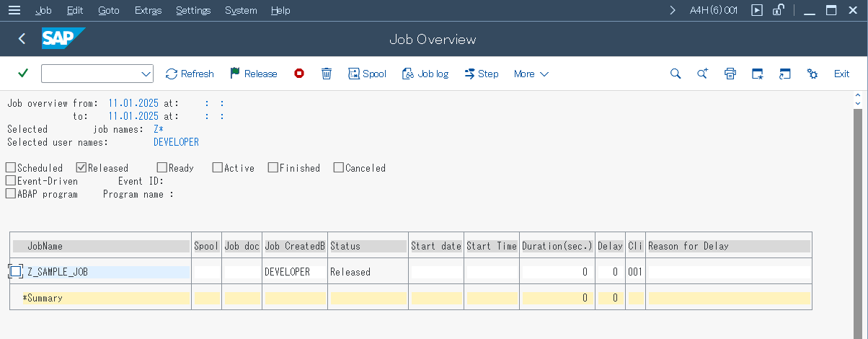Tick the Finished status checkbox
Image resolution: width=868 pixels, height=339 pixels.
pyautogui.click(x=273, y=168)
